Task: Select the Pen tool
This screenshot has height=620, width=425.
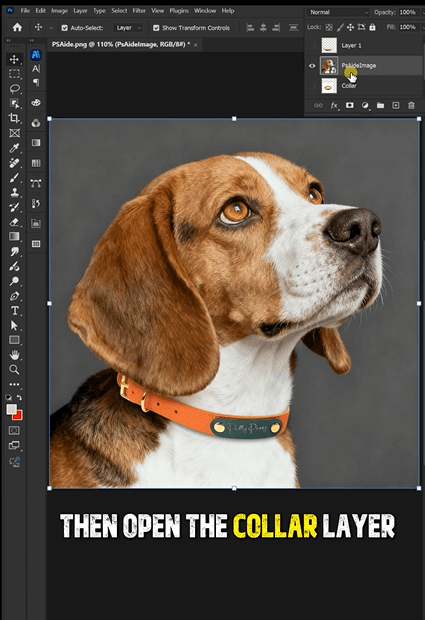Action: (x=14, y=296)
